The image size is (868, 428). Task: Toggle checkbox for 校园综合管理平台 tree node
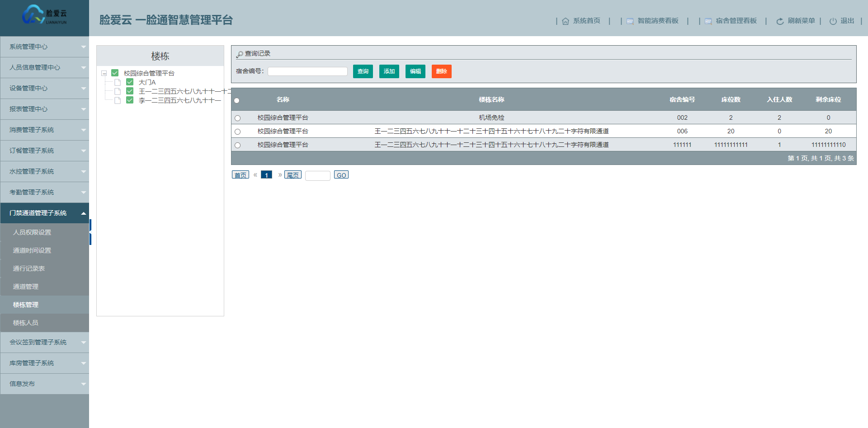click(115, 73)
